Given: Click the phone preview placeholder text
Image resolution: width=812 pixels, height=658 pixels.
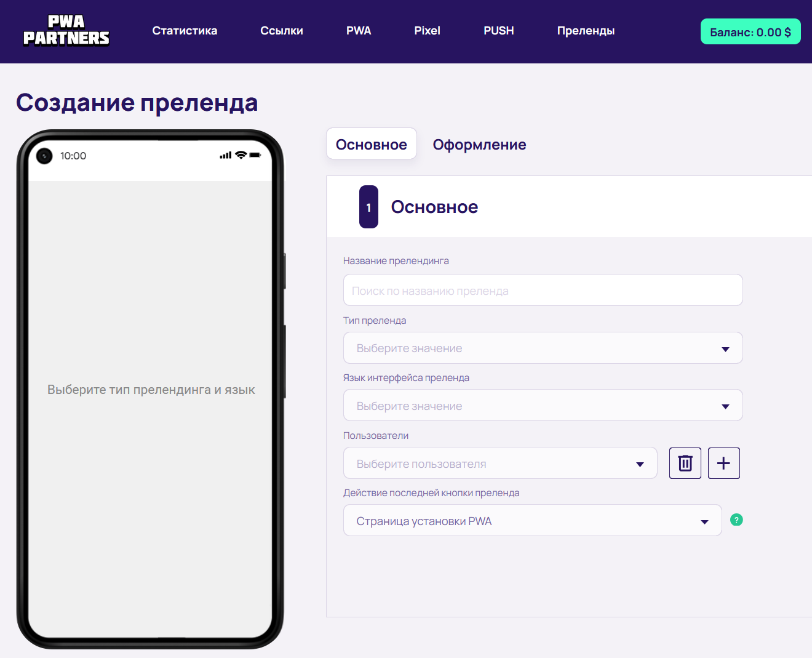Looking at the screenshot, I should [x=151, y=389].
